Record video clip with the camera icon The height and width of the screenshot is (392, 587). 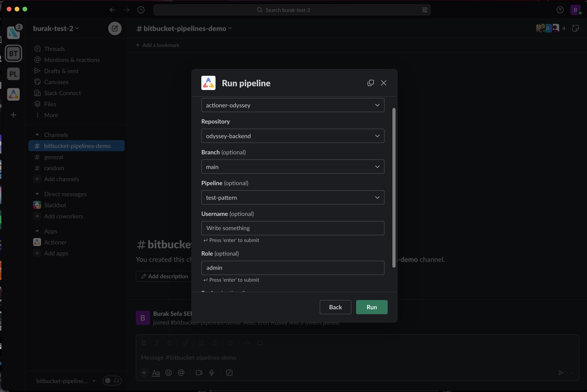[199, 373]
